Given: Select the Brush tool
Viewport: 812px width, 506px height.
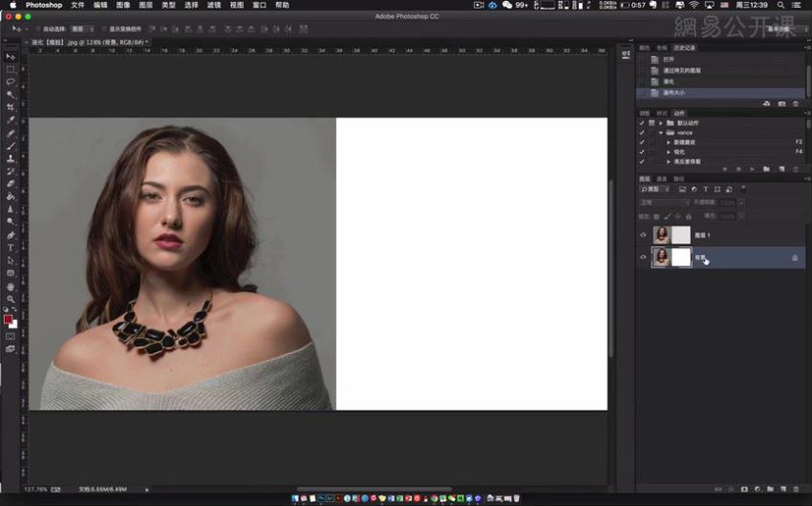Looking at the screenshot, I should 11,146.
